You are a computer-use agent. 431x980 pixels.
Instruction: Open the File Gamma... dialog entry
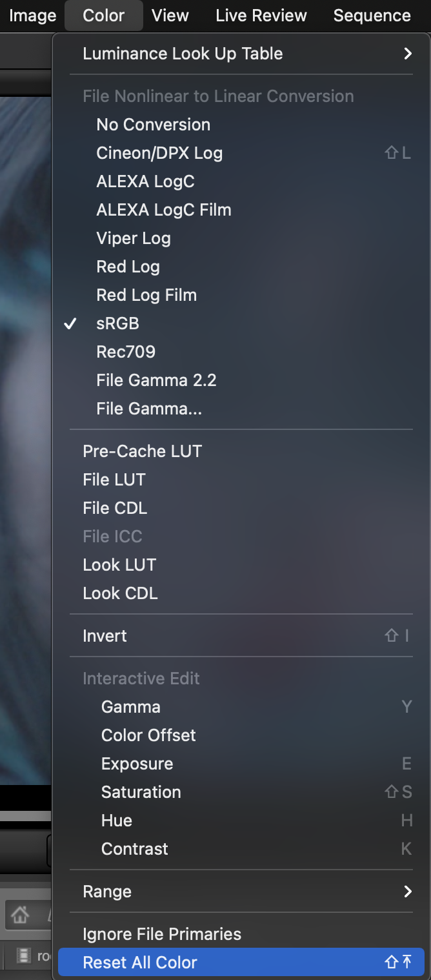149,409
